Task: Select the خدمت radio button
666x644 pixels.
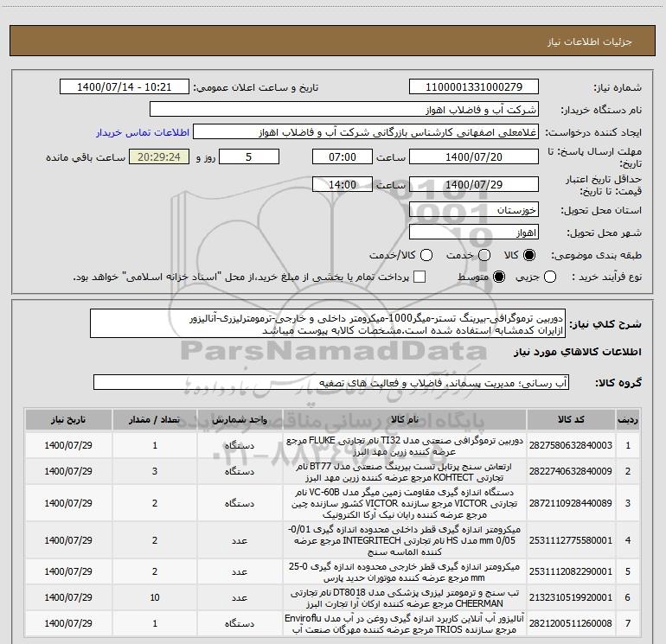Action: (484, 255)
